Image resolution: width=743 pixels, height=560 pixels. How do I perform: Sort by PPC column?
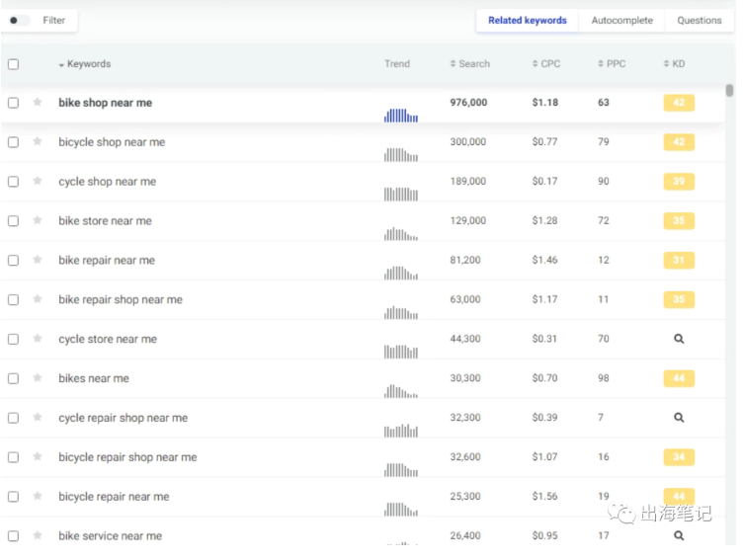[x=612, y=63]
